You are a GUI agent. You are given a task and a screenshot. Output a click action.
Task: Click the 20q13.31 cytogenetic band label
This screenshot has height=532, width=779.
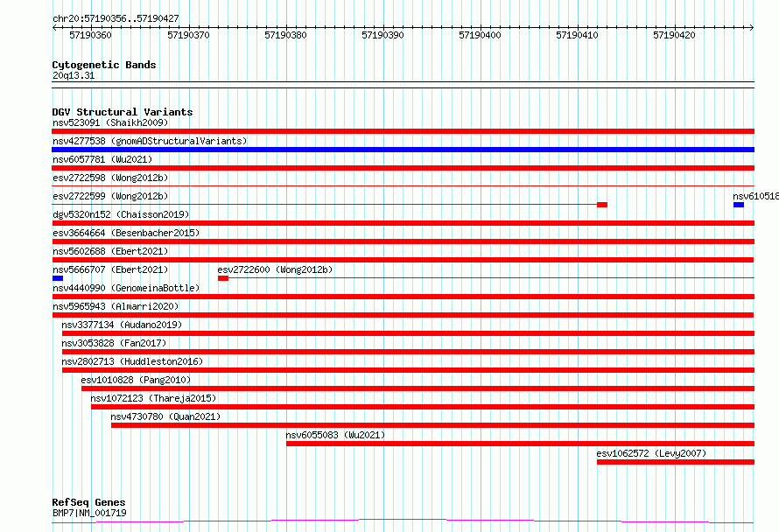click(x=74, y=75)
